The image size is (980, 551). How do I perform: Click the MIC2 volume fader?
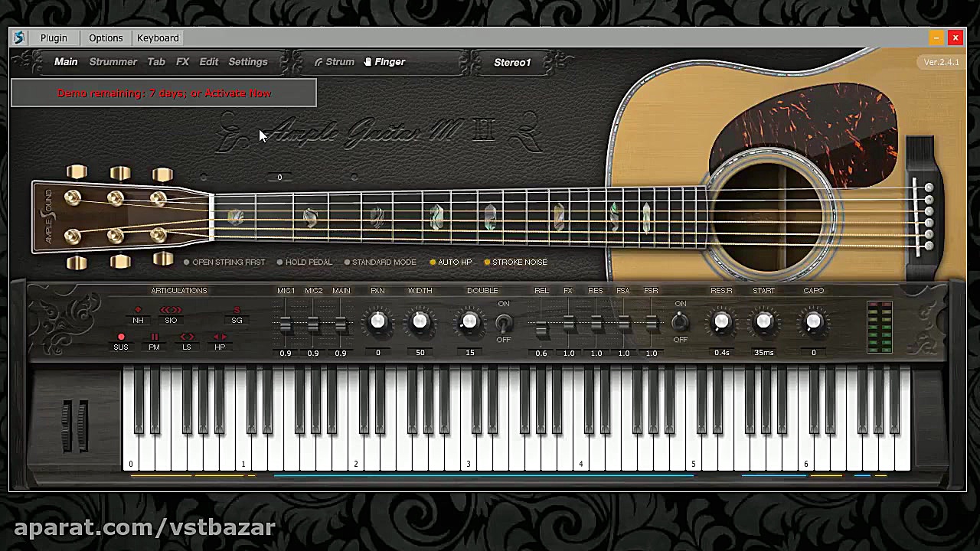pos(313,324)
